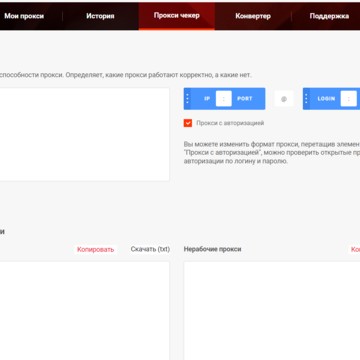Viewport: 360px width, 360px height.
Task: Click the working proxies results box
Action: (84, 311)
